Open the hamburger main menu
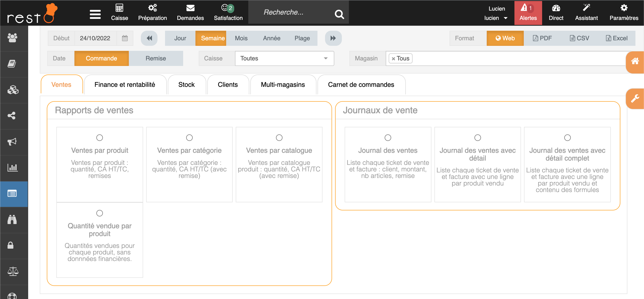This screenshot has height=299, width=644. (95, 14)
